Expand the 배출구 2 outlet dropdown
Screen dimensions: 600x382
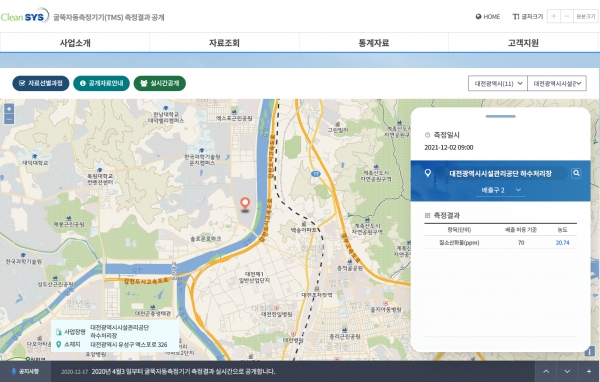[x=501, y=190]
